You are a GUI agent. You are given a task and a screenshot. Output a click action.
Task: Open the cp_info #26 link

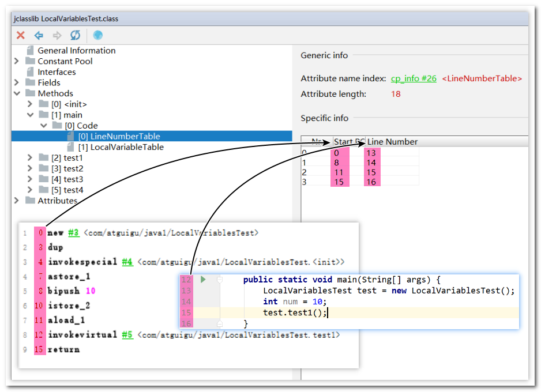[414, 78]
